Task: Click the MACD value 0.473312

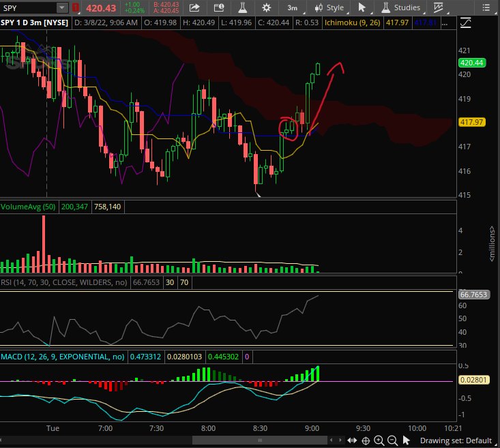Action: 145,357
